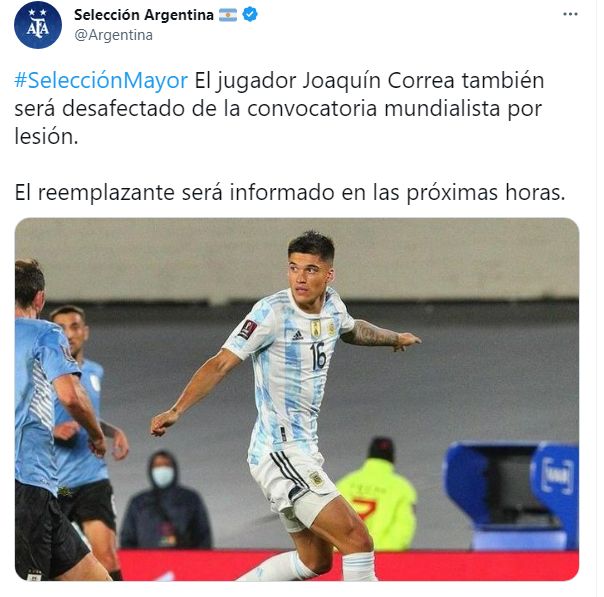Click the red advertising board strip
The height and width of the screenshot is (597, 604).
pos(347,565)
